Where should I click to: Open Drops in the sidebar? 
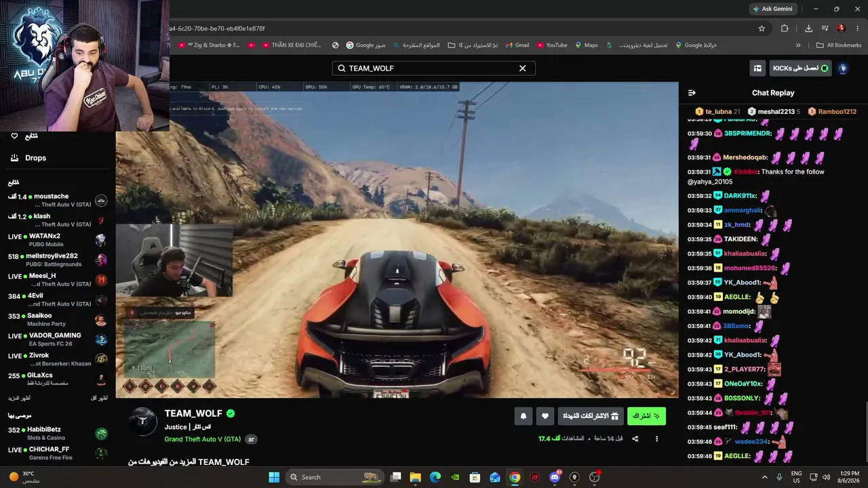coord(28,158)
